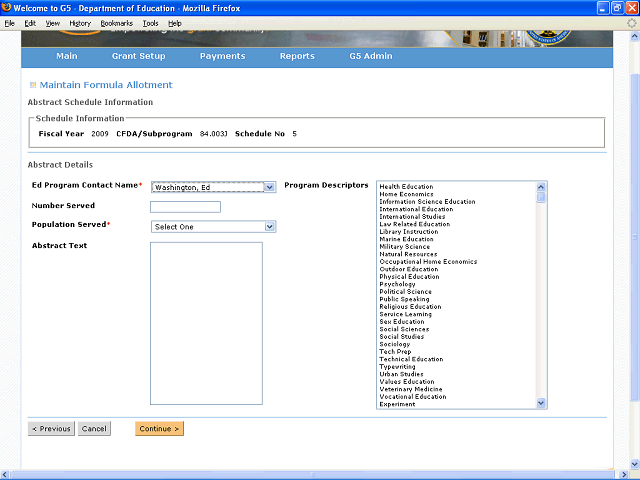Click the horizontal scrollbar left arrow

click(5, 475)
